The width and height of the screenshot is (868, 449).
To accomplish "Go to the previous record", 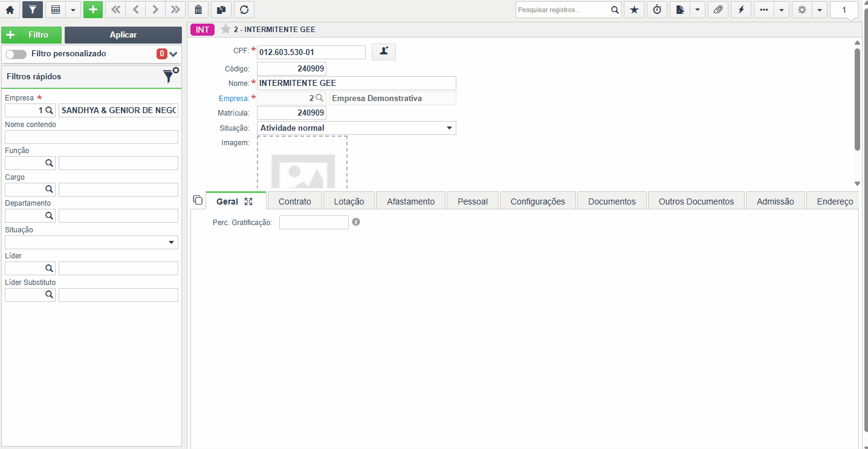I will [x=135, y=10].
